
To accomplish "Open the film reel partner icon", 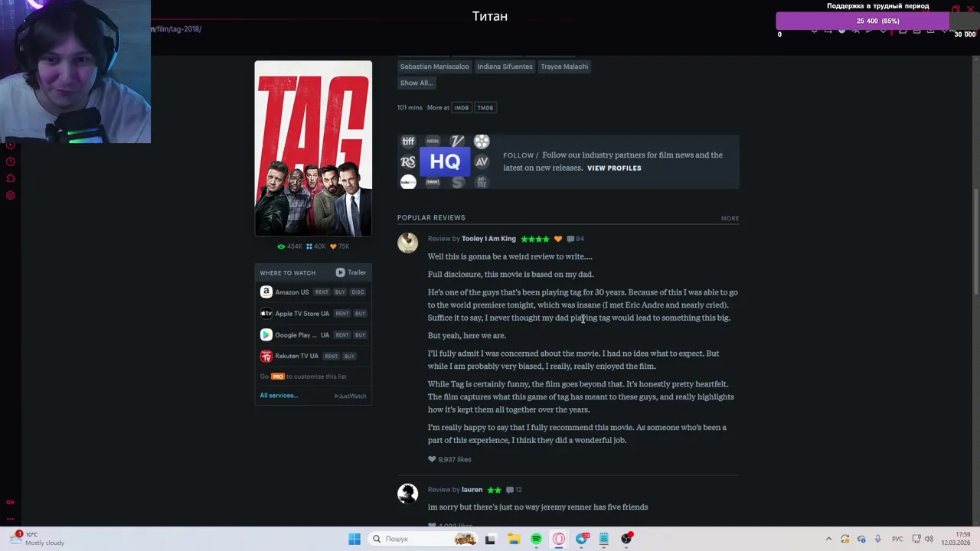I will 482,142.
